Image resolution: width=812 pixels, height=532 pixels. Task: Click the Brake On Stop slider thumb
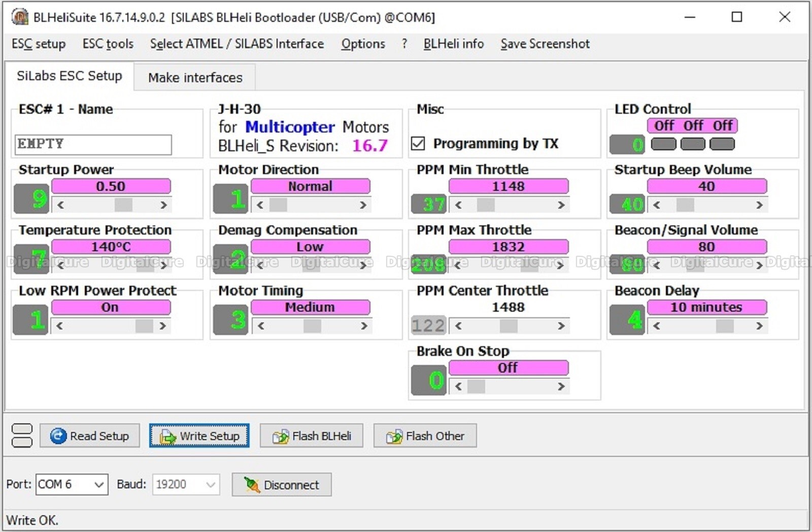[476, 386]
